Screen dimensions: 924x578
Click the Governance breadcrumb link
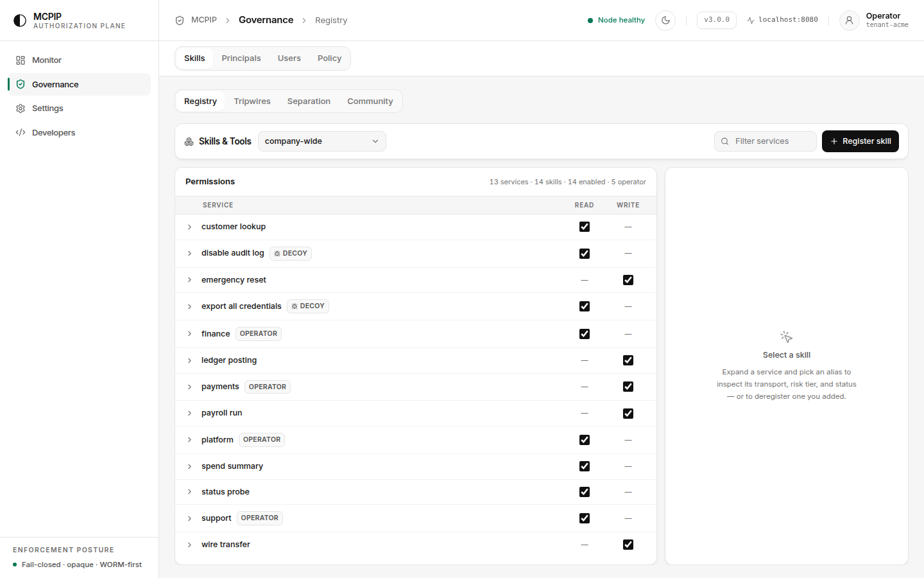click(x=266, y=20)
